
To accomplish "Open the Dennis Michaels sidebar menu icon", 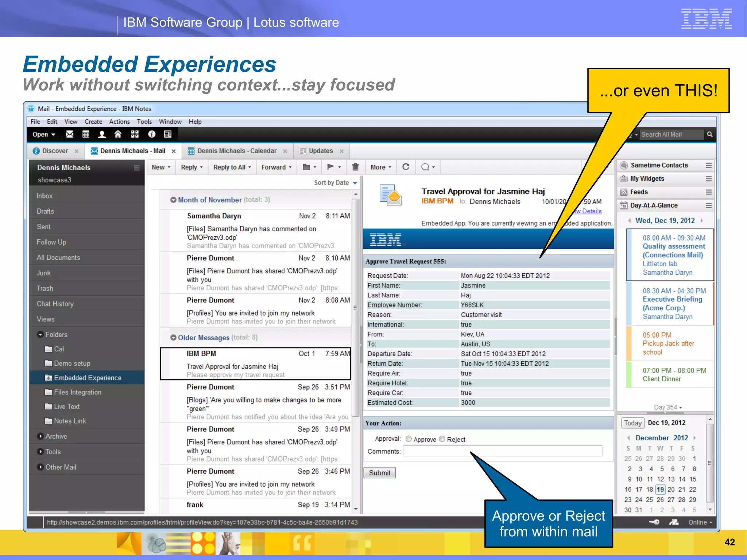I will [x=137, y=168].
